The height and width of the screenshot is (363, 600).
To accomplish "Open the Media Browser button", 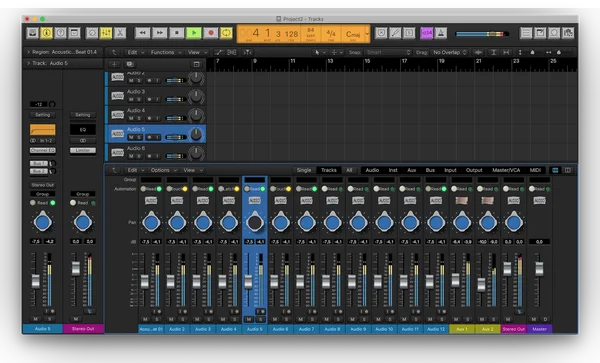I will pyautogui.click(x=568, y=33).
